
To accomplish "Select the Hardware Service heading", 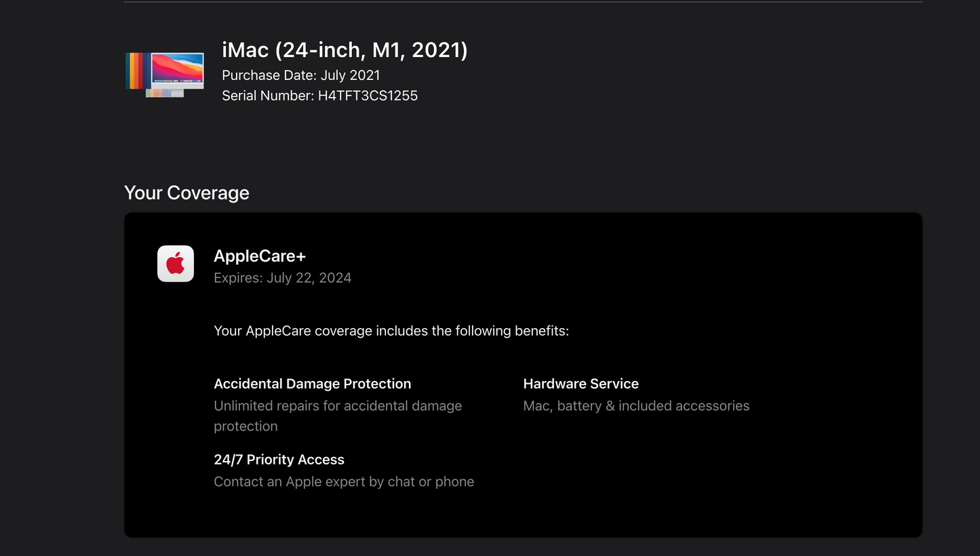I will coord(581,384).
